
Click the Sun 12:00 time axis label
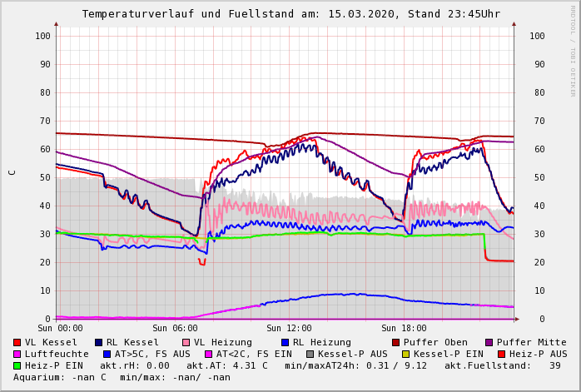tap(289, 329)
